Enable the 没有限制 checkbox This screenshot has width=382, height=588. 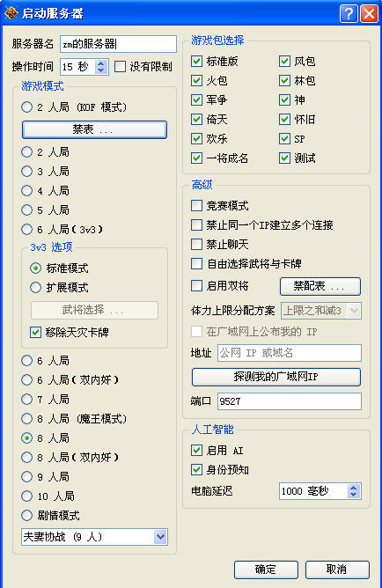pos(120,67)
